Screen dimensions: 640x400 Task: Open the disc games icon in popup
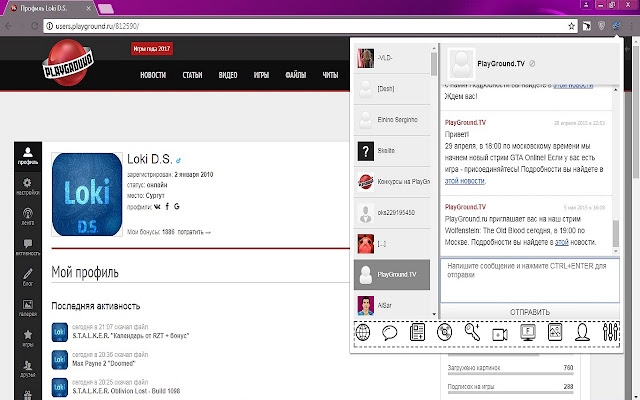[x=444, y=332]
